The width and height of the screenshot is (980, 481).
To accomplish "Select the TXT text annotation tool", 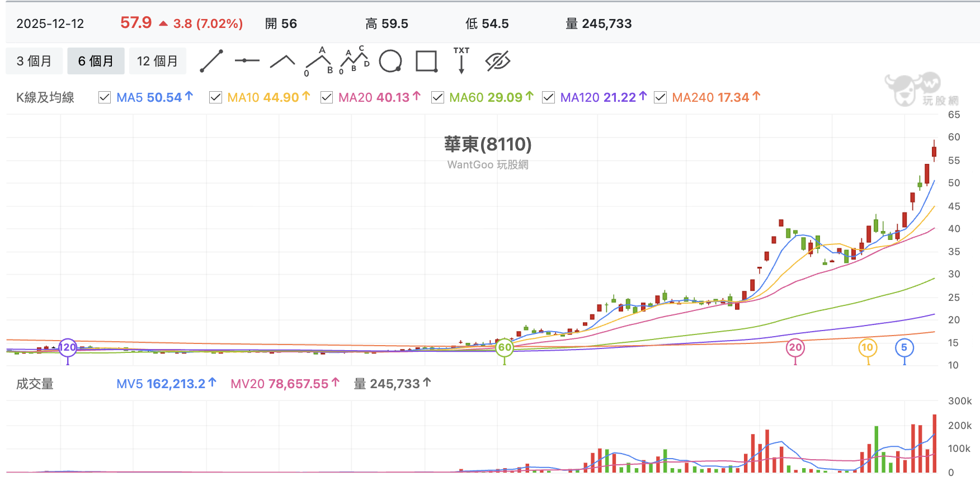I will pyautogui.click(x=461, y=60).
